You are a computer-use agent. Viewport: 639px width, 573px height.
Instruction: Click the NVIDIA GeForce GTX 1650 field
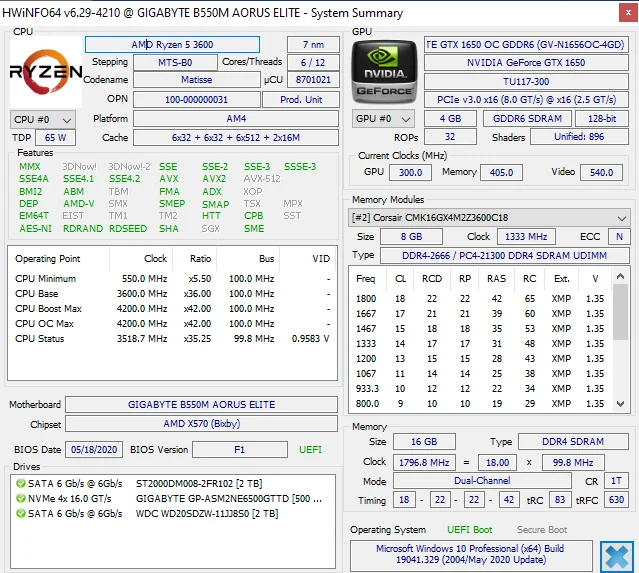coord(526,63)
